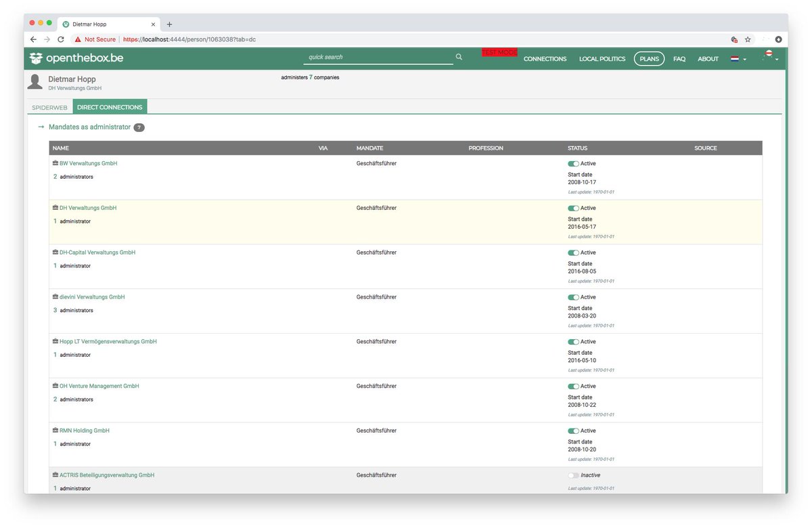Click the briefcase icon beside BW Verwaltungs GmbH

[55, 163]
